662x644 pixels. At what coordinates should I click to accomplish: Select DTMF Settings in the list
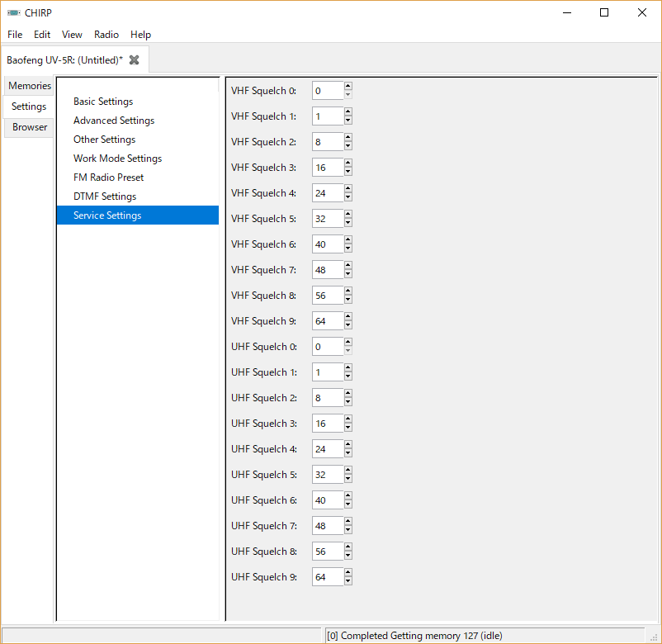[x=138, y=197]
